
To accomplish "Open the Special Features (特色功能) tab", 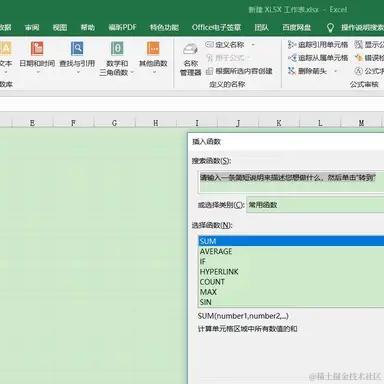I will click(x=164, y=27).
